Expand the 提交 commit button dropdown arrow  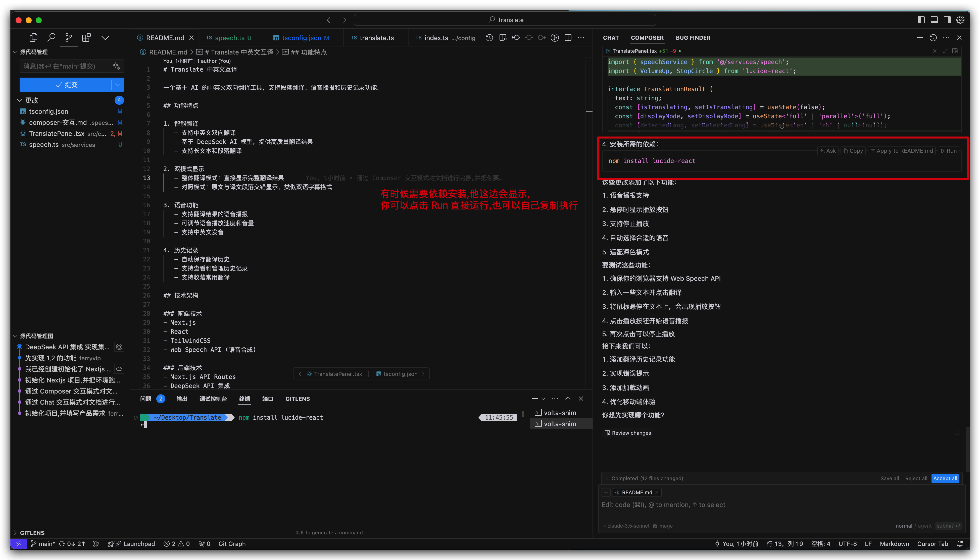tap(117, 84)
